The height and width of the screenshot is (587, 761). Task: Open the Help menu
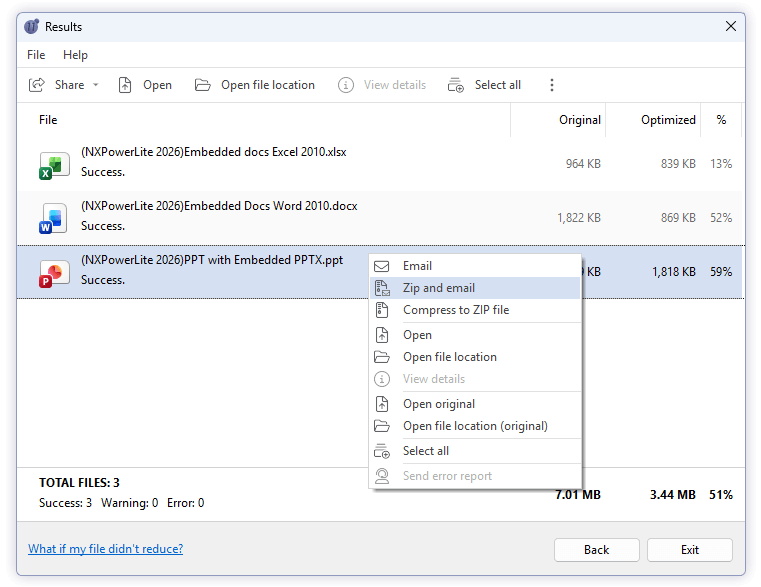tap(75, 55)
